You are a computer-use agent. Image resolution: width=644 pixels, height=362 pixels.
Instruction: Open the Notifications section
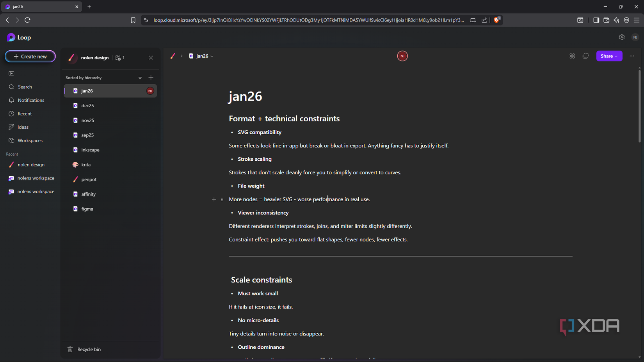click(31, 100)
